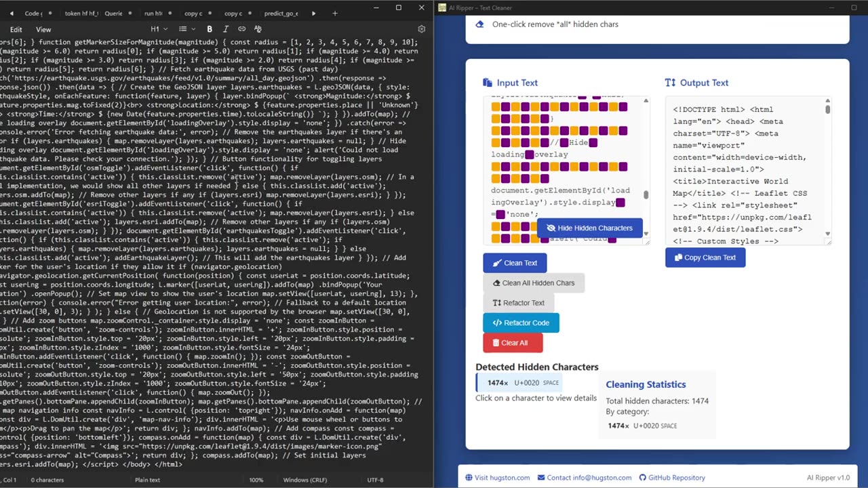
Task: Click the Refactor Text button
Action: click(x=518, y=303)
